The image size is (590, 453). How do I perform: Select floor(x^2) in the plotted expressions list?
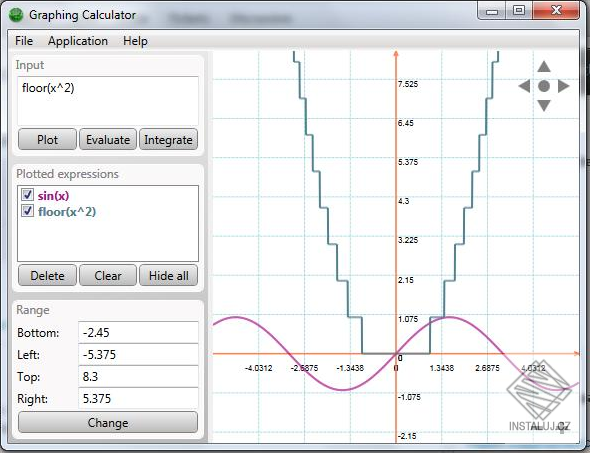[67, 211]
